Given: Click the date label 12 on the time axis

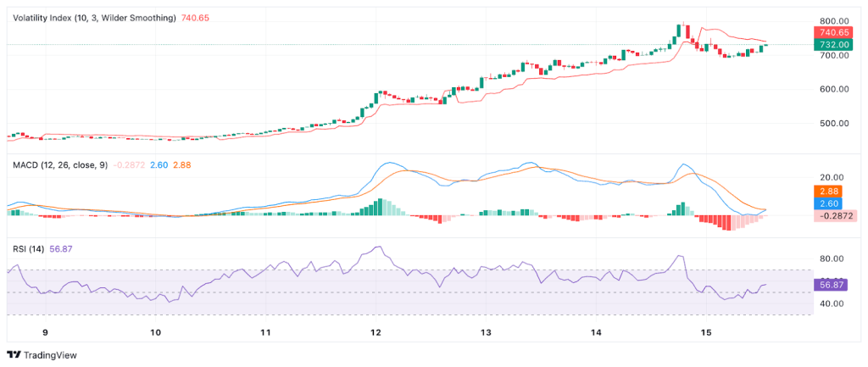Looking at the screenshot, I should pyautogui.click(x=376, y=332).
